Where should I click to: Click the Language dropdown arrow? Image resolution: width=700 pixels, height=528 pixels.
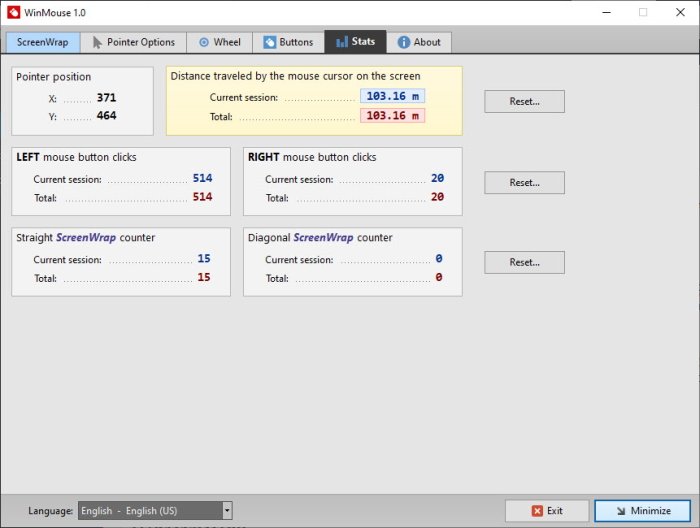click(x=227, y=511)
